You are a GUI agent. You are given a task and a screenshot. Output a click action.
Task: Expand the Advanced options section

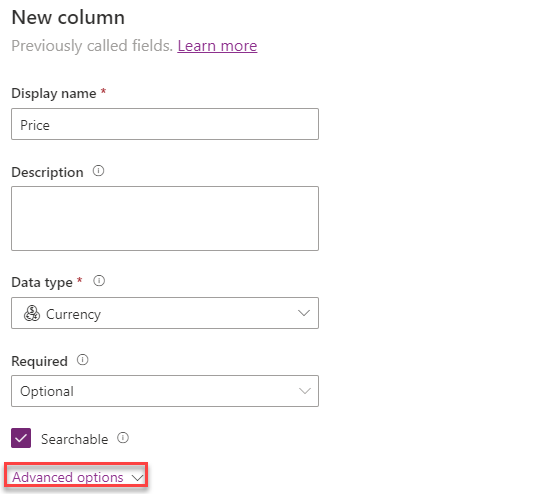77,477
